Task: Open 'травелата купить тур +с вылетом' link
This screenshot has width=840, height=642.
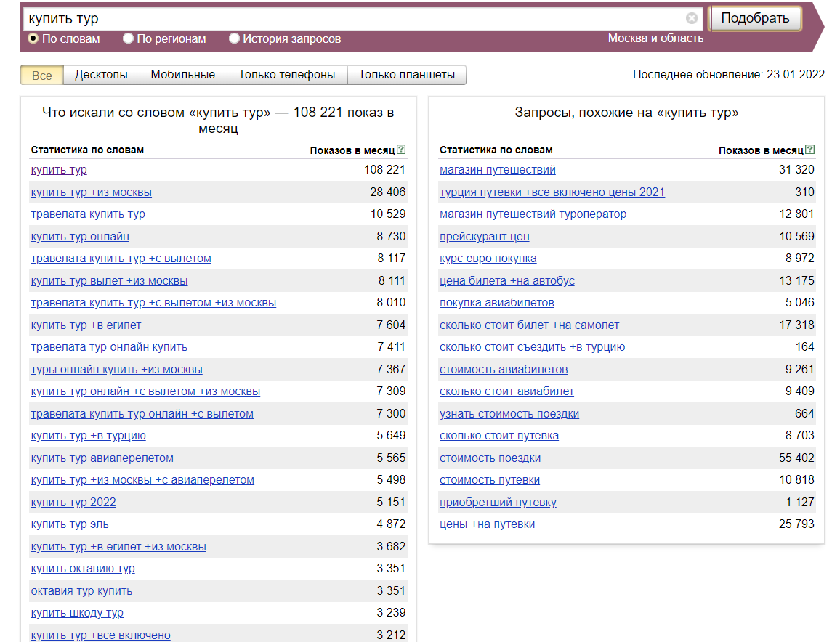Action: tap(121, 259)
